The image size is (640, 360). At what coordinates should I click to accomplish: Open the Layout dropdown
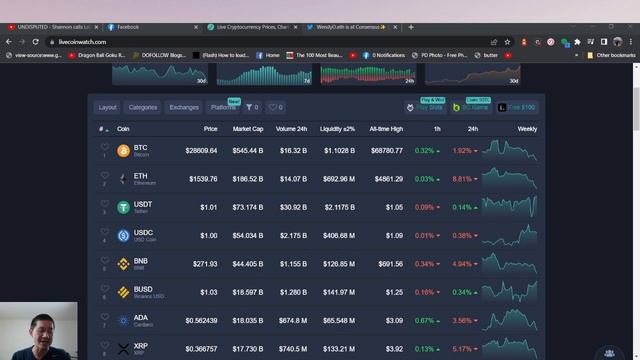coord(107,107)
